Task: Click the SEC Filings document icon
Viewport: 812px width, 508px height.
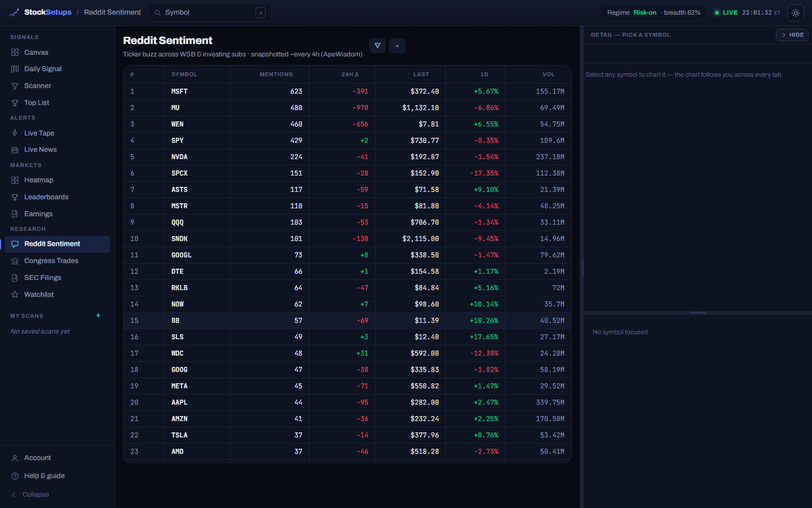Action: point(15,278)
